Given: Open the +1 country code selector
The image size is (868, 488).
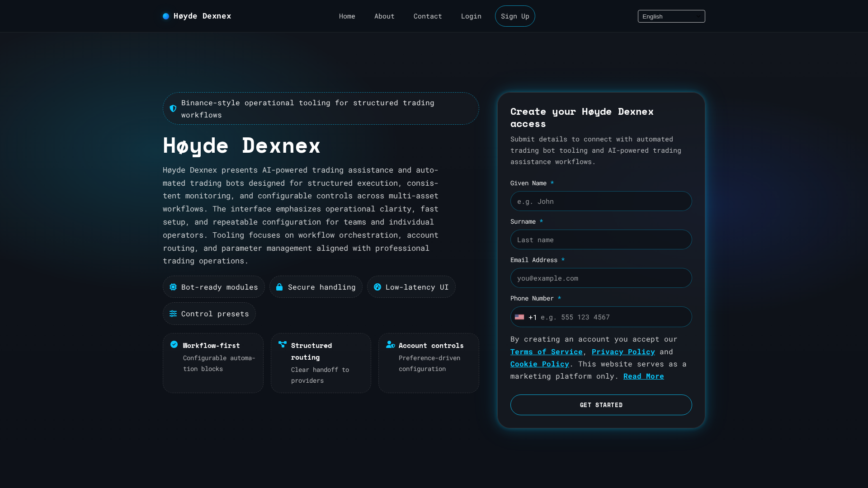Looking at the screenshot, I should pos(526,317).
